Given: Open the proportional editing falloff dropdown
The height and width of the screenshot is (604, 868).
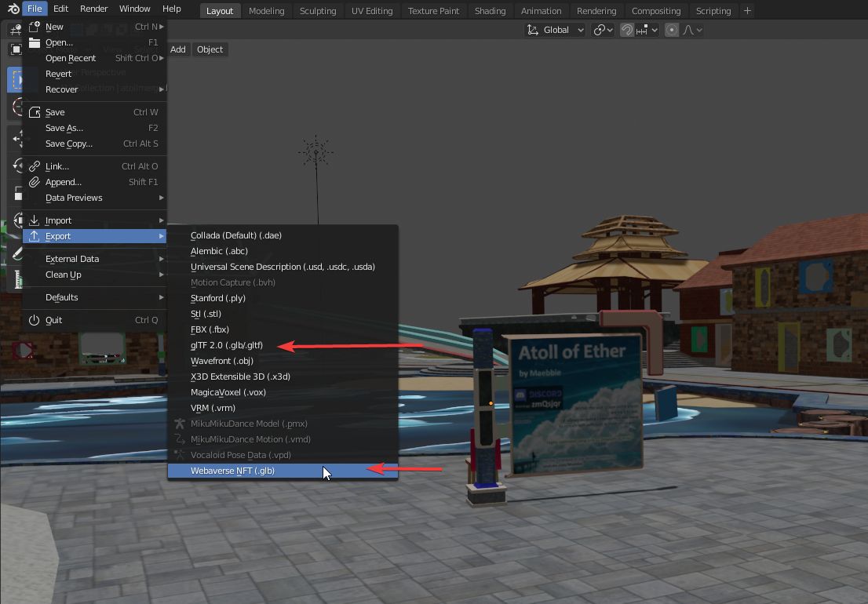Looking at the screenshot, I should (x=693, y=30).
